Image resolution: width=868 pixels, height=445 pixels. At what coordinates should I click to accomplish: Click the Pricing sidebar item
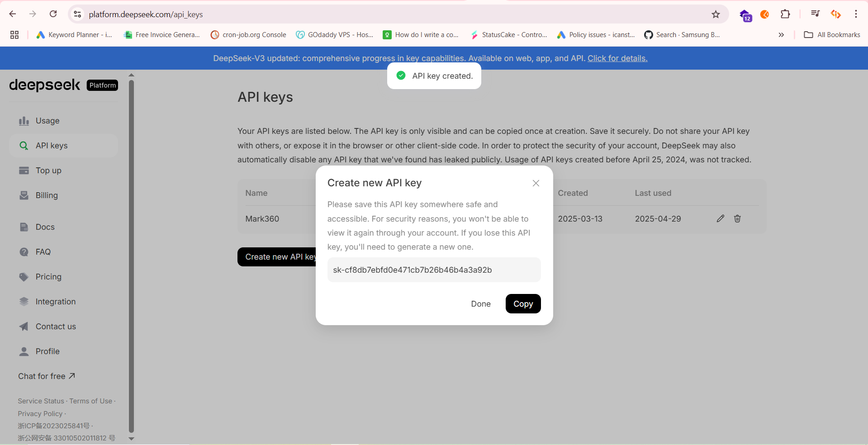pos(63,277)
